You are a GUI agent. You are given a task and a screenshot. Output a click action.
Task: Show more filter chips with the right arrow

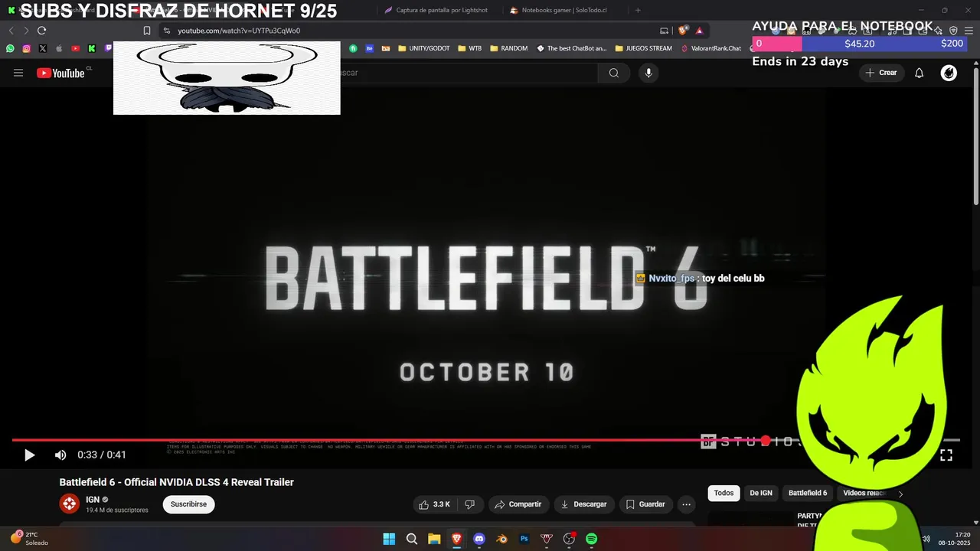pyautogui.click(x=900, y=494)
